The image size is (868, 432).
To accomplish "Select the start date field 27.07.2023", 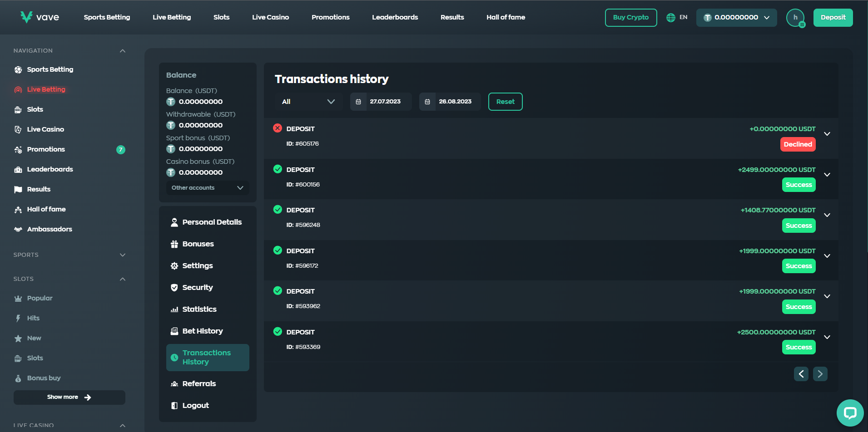I will (x=381, y=102).
